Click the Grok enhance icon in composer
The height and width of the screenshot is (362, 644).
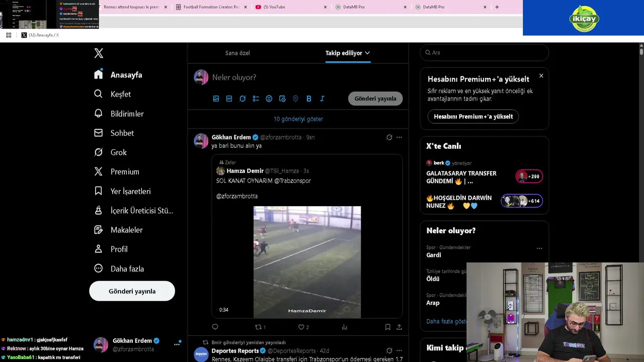point(243,99)
